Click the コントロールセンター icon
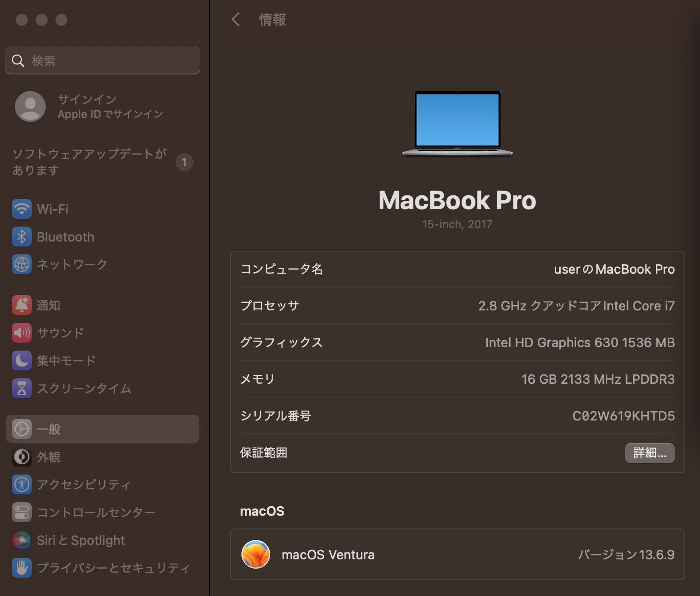 coord(21,512)
